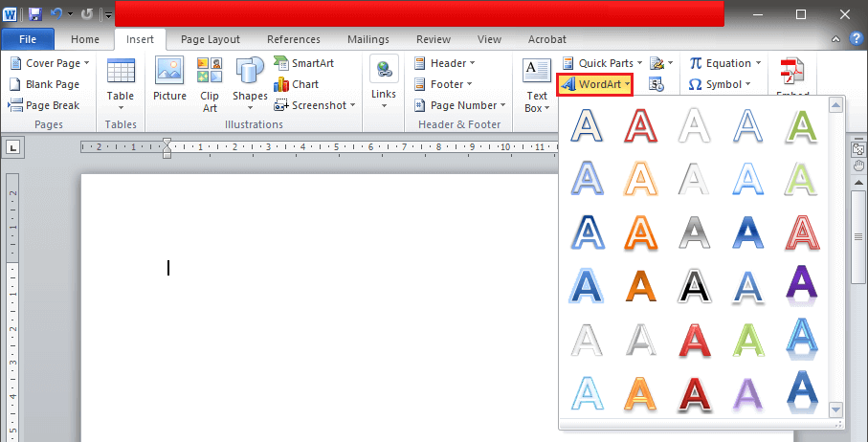This screenshot has width=868, height=442.
Task: Switch to the Page Layout tab
Action: tap(211, 39)
